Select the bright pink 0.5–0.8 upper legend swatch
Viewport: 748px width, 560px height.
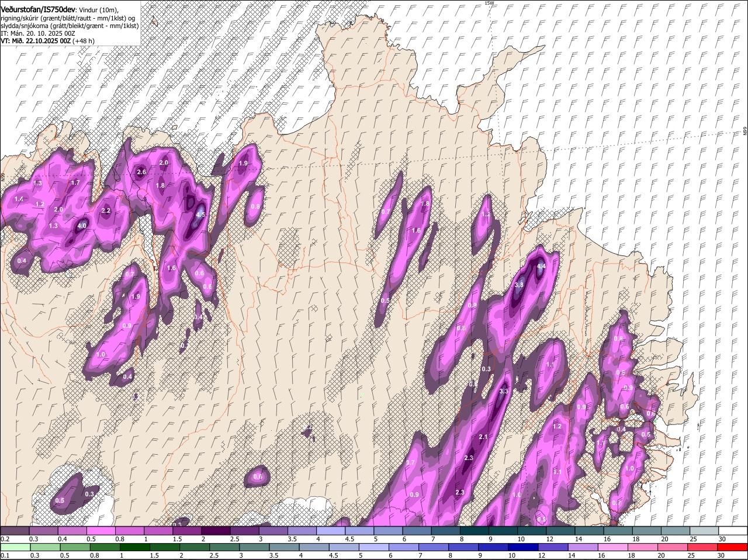pos(102,531)
